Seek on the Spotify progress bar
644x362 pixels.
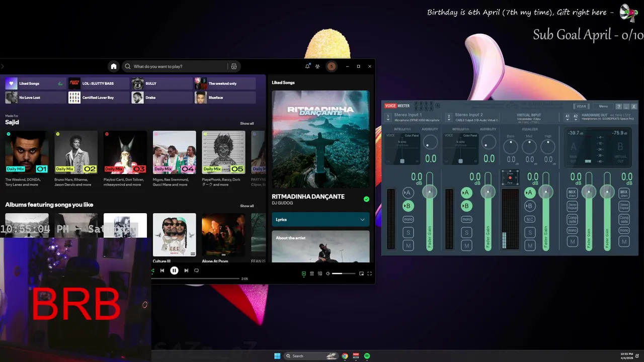click(x=196, y=279)
